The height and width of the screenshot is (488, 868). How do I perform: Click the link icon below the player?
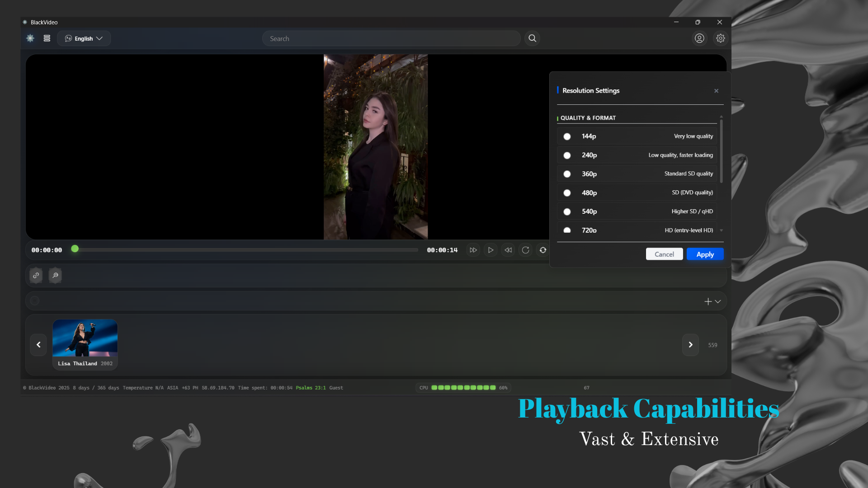[x=36, y=275]
